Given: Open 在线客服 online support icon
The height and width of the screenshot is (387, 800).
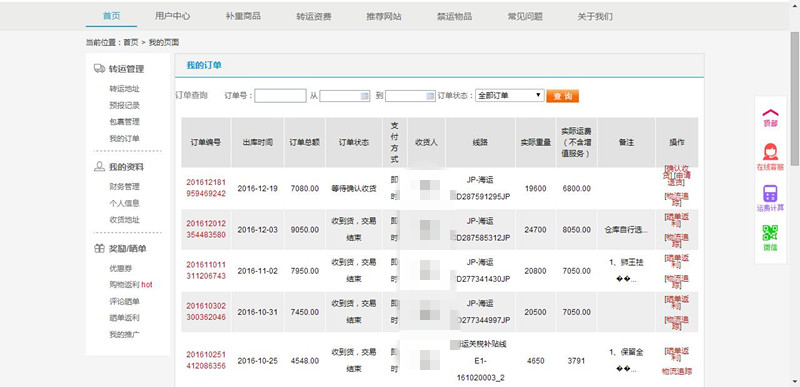Looking at the screenshot, I should [x=770, y=152].
